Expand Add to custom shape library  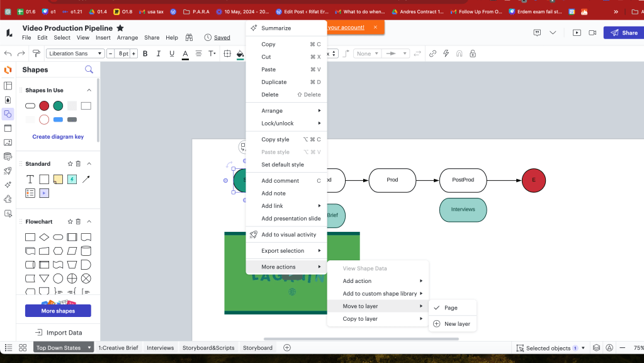pyautogui.click(x=378, y=294)
